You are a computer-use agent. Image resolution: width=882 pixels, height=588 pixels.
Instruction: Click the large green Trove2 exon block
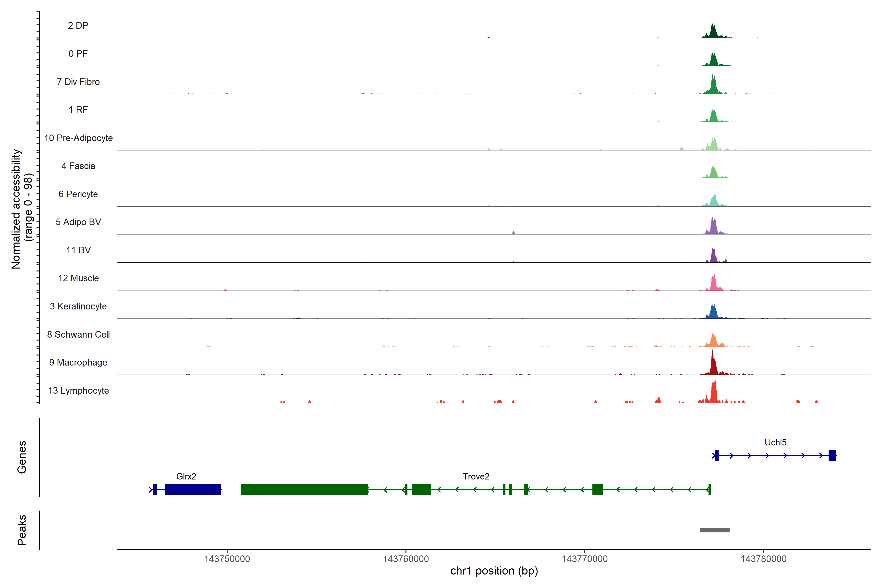(x=305, y=489)
